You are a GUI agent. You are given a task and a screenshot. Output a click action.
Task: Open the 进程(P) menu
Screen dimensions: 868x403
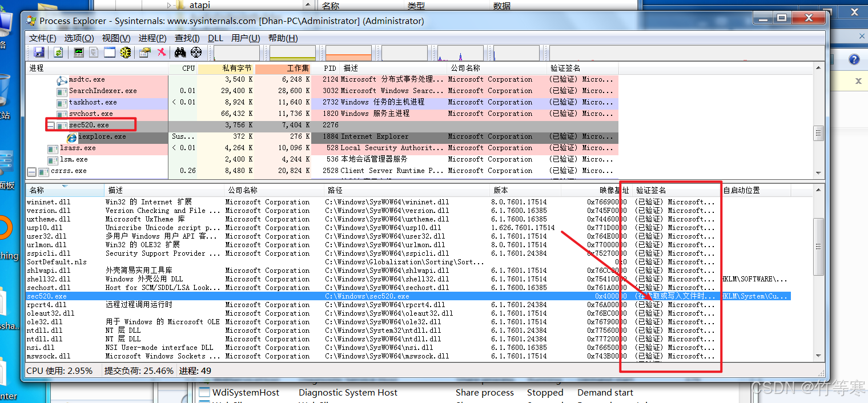[x=152, y=38]
